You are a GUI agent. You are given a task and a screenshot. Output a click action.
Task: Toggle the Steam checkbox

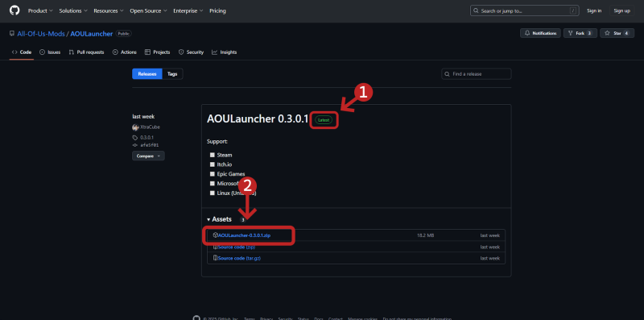[x=213, y=155]
